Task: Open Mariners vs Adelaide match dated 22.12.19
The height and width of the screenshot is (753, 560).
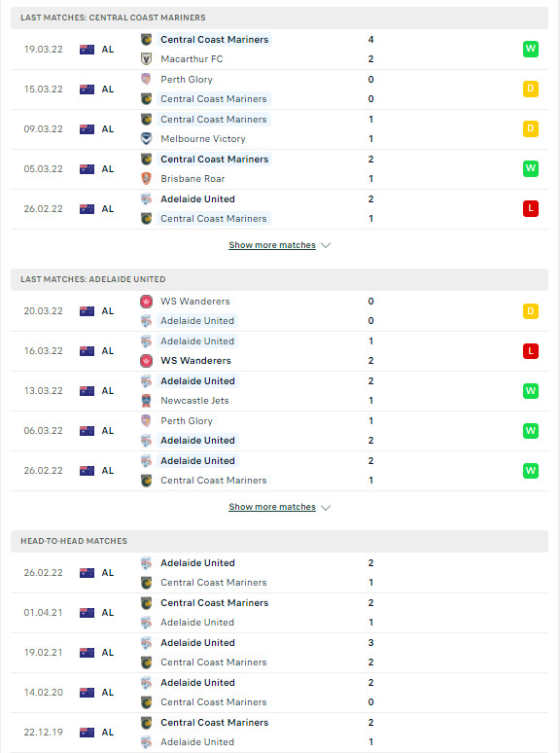Action: click(x=279, y=733)
